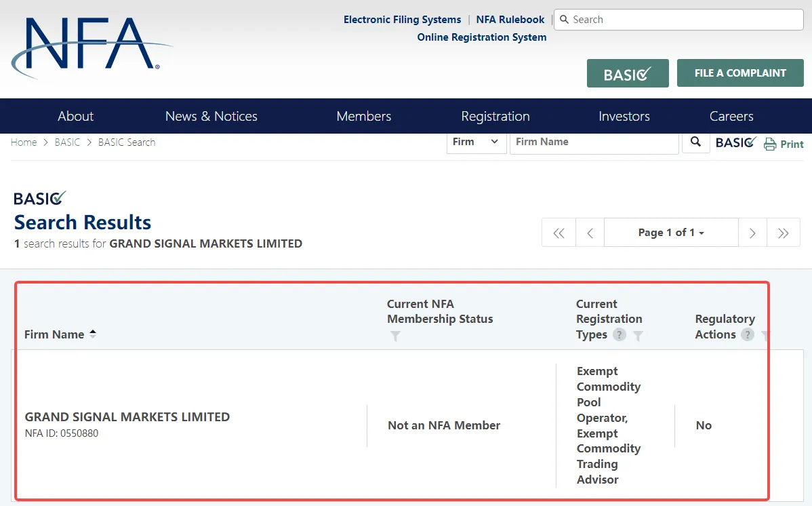812x506 pixels.
Task: Filter Current Registration Types column
Action: (638, 336)
